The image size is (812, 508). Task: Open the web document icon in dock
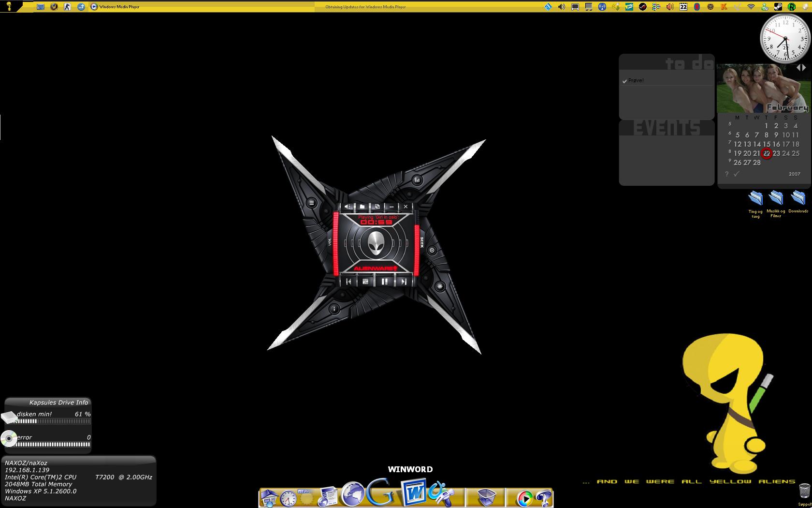click(328, 497)
